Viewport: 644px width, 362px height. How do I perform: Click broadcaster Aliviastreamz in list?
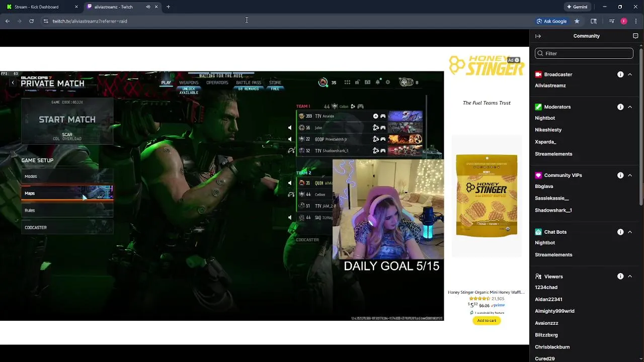550,85
